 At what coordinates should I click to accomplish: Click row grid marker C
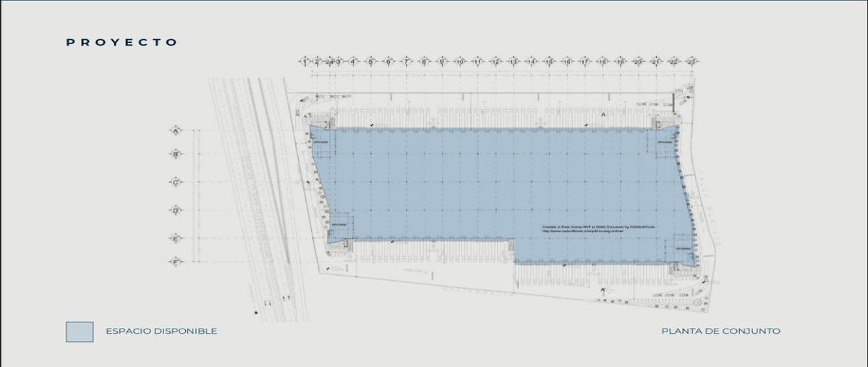tap(175, 182)
